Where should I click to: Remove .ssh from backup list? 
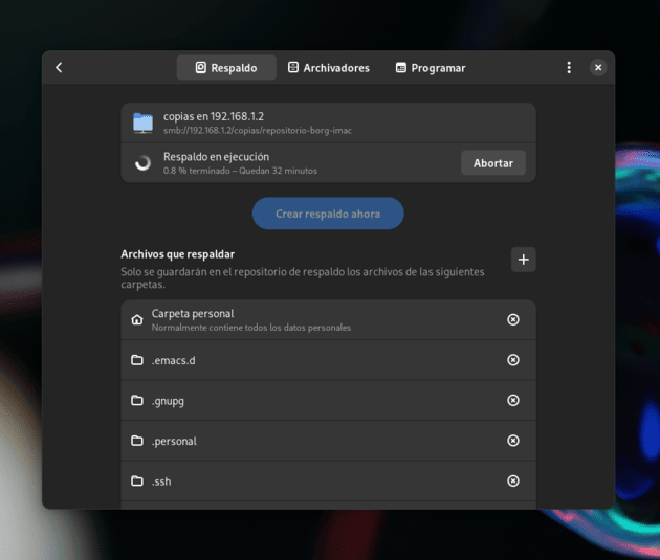pos(513,481)
